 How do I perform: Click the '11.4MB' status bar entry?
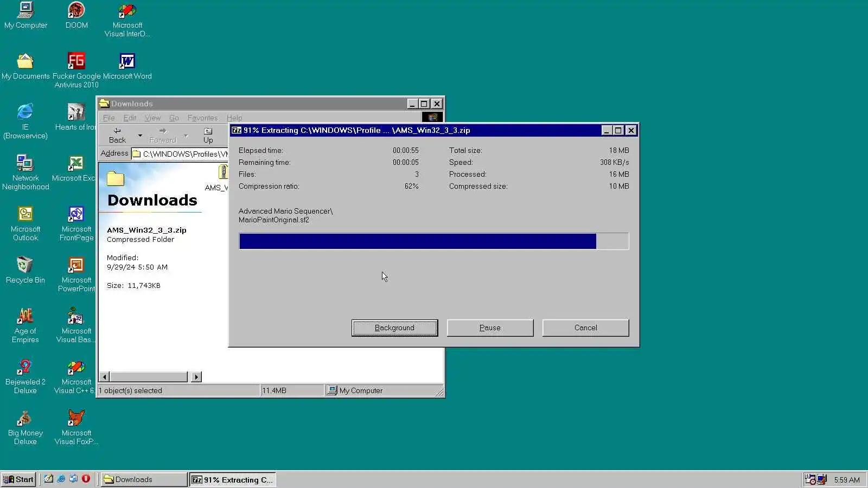[275, 390]
